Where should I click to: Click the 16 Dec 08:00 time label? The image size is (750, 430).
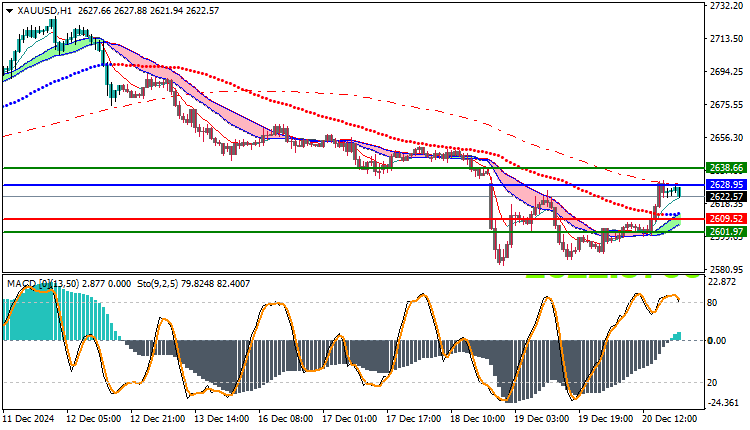click(x=286, y=419)
